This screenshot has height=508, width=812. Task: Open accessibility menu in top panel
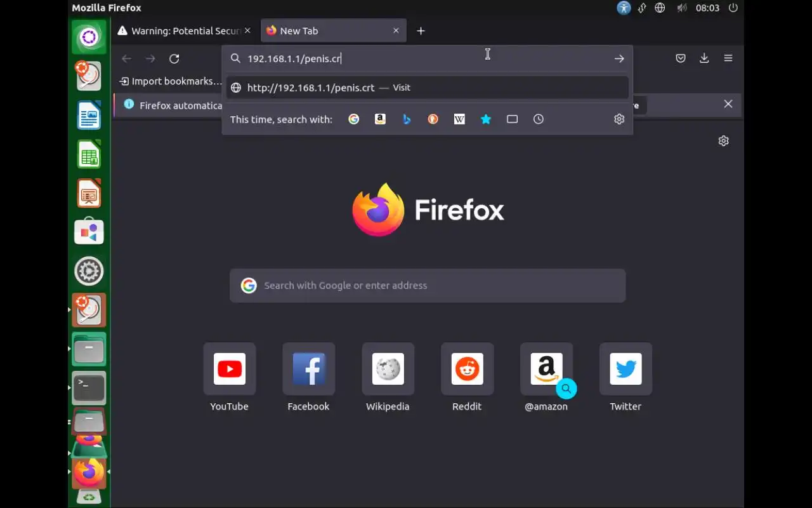pos(624,8)
